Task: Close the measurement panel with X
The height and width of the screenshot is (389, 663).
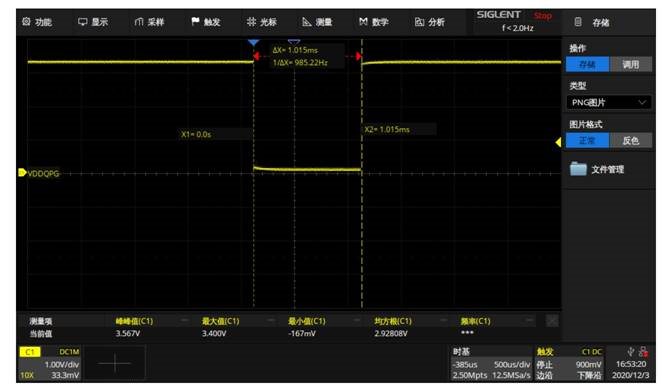Action: (x=552, y=321)
